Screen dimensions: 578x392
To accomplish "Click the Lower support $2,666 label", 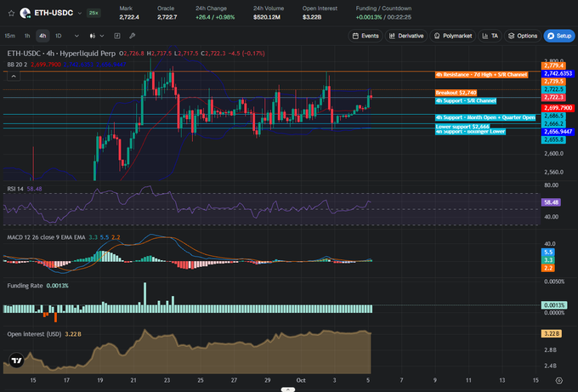I will 462,127.
